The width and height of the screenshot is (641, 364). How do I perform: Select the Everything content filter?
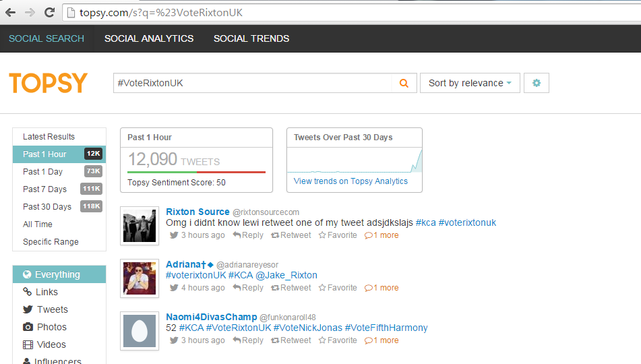coord(59,274)
